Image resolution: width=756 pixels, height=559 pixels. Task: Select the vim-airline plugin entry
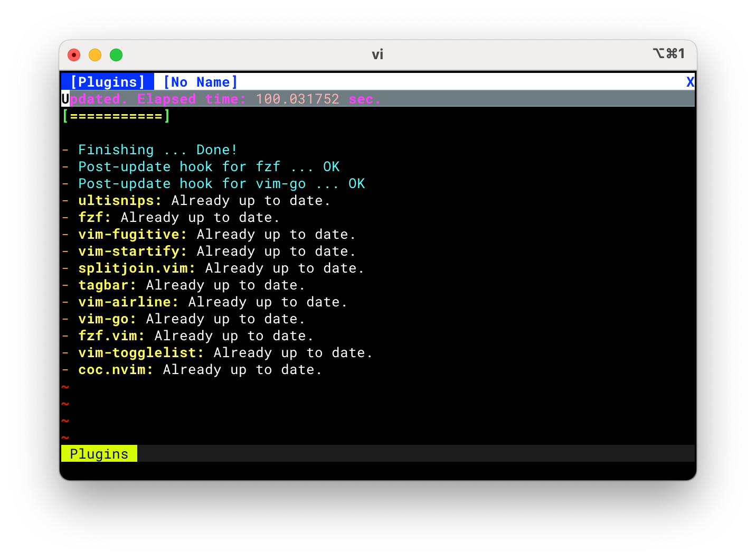click(205, 302)
